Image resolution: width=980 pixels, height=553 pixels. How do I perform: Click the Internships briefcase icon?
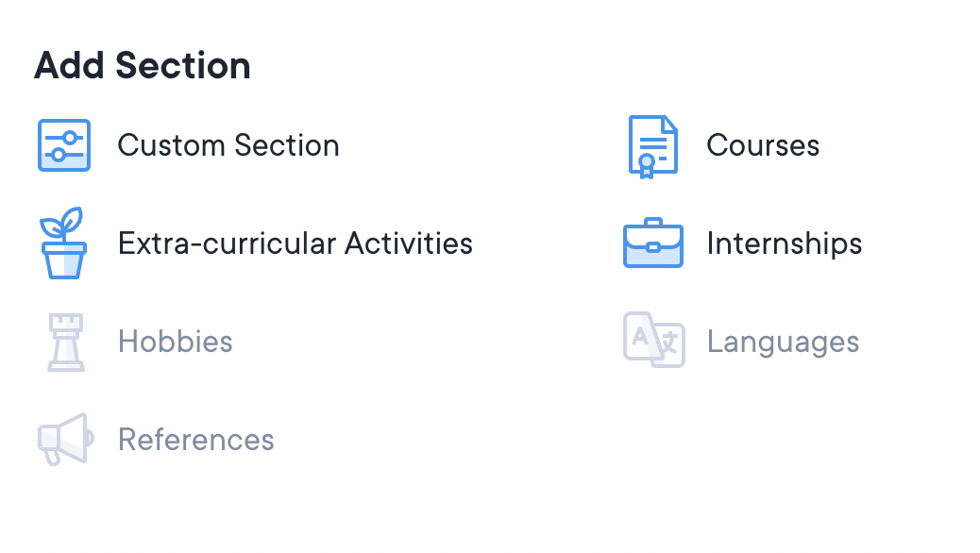(x=653, y=243)
